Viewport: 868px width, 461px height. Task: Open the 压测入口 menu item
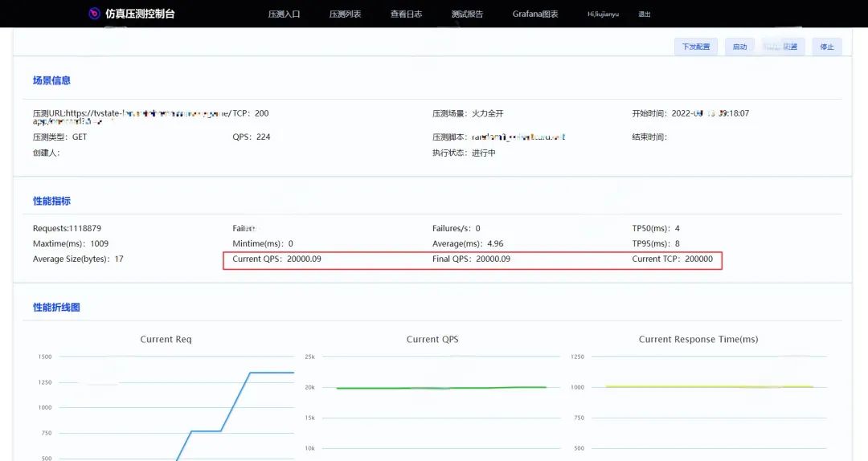(x=284, y=14)
